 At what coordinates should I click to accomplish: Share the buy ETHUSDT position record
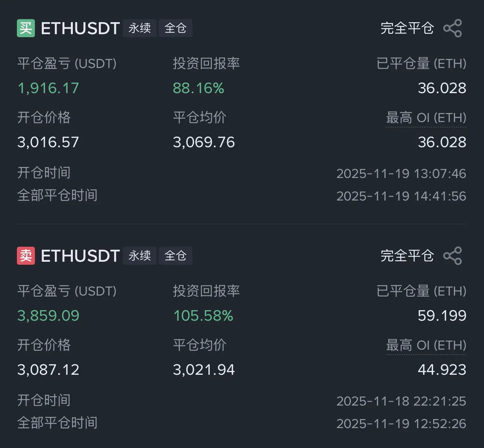[x=452, y=28]
